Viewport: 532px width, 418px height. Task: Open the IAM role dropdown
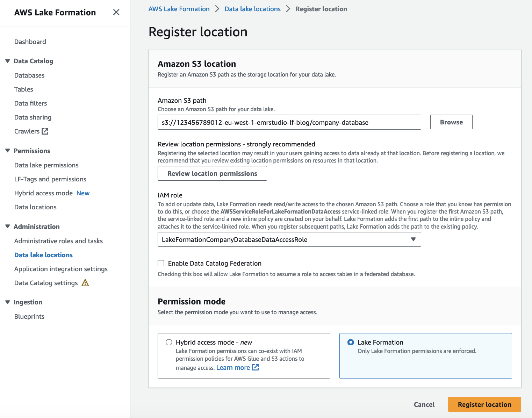coord(413,239)
